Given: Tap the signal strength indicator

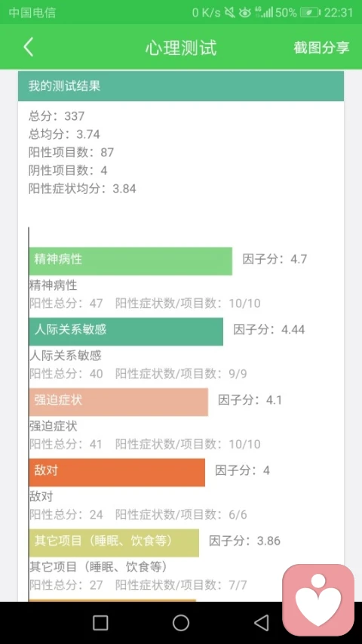Looking at the screenshot, I should tap(264, 12).
